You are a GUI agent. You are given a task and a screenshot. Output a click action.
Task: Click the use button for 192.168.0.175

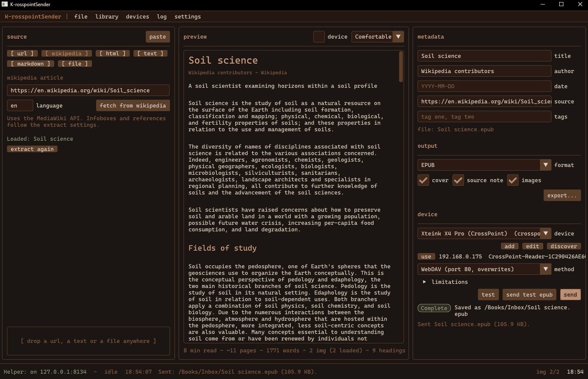[426, 256]
